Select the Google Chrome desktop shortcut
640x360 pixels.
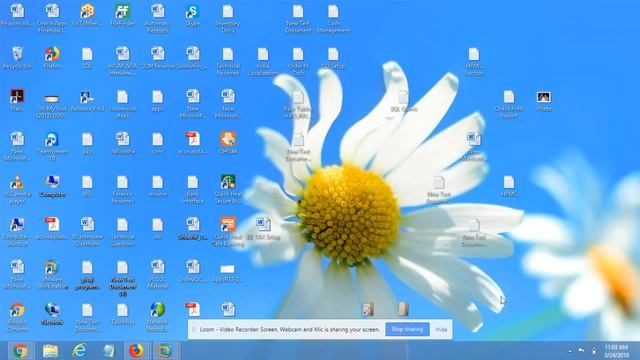17,317
